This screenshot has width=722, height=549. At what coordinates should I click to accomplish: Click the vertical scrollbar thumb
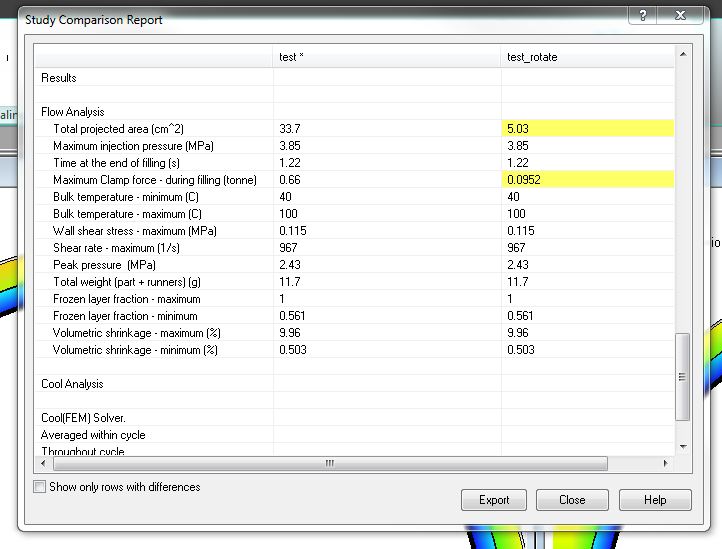pos(682,377)
